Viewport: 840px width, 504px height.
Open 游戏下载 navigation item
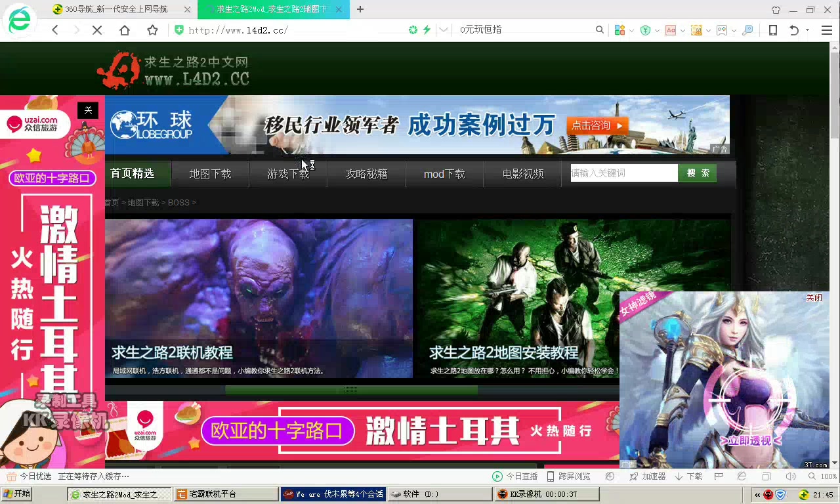point(288,174)
